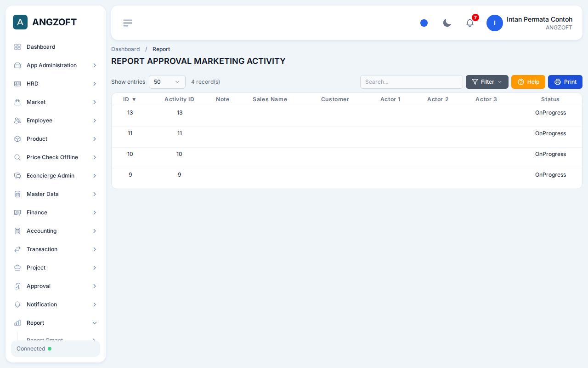Toggle dark mode moon icon
Viewport: 588px width, 368px height.
[447, 23]
